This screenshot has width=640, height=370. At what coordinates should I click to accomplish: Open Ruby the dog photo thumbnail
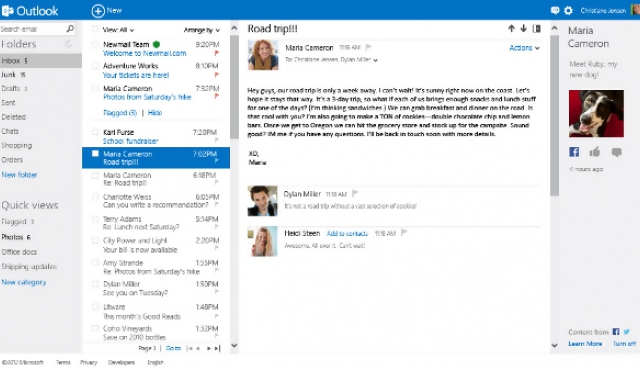click(596, 113)
